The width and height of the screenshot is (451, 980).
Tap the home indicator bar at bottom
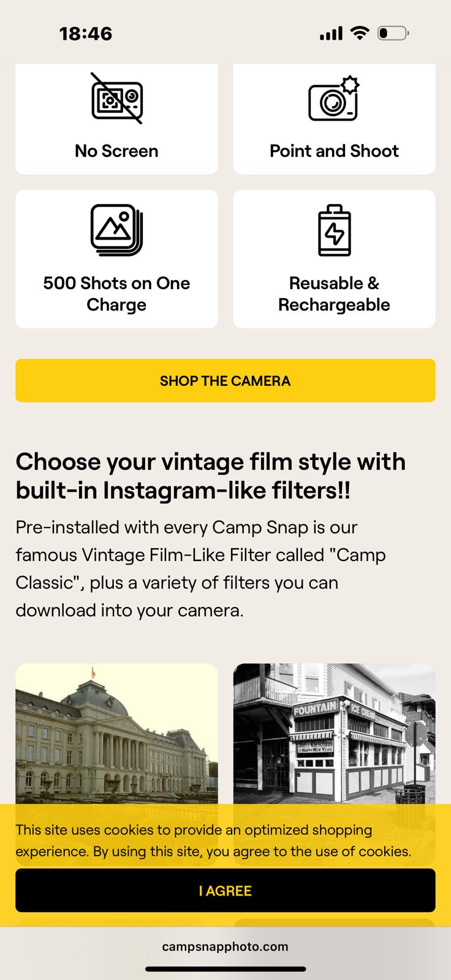pos(225,969)
